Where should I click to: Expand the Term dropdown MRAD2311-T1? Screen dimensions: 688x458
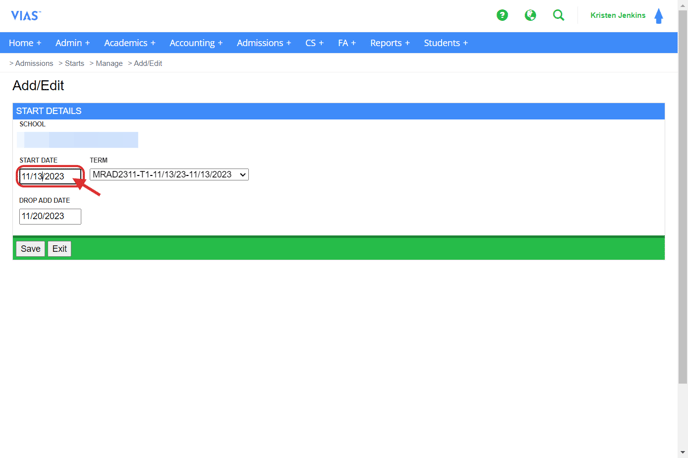169,175
